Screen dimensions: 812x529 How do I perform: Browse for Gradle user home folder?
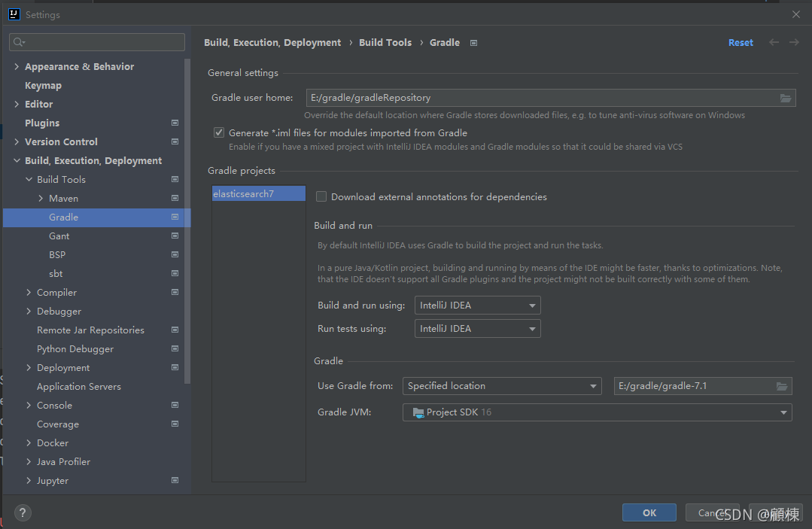tap(785, 98)
